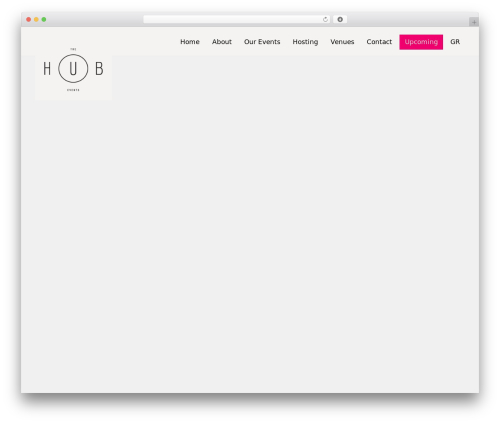The height and width of the screenshot is (423, 500).
Task: Navigate to the Contact page
Action: (379, 42)
